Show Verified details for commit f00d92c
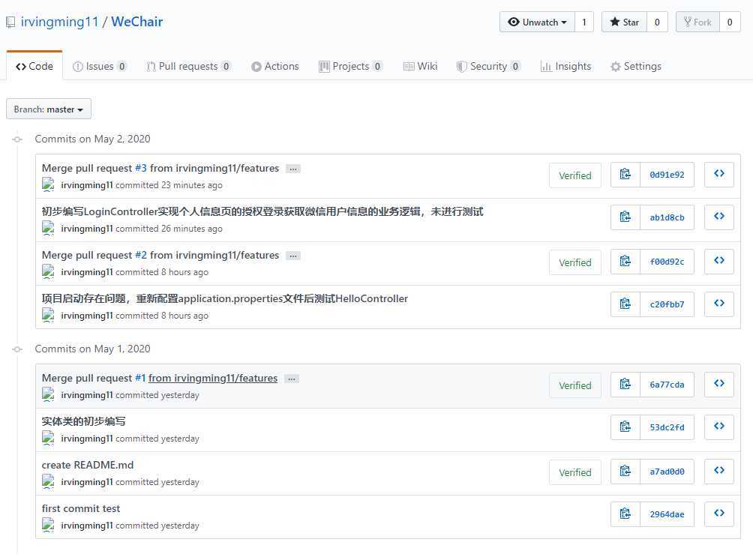Viewport: 753px width, 560px height. 574,262
